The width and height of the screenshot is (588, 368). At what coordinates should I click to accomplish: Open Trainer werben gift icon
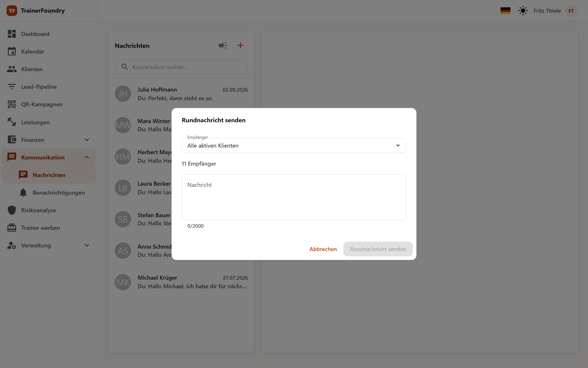coord(12,228)
